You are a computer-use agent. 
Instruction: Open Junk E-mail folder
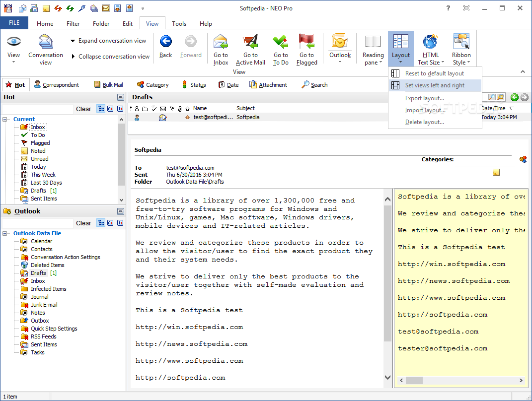(x=39, y=305)
